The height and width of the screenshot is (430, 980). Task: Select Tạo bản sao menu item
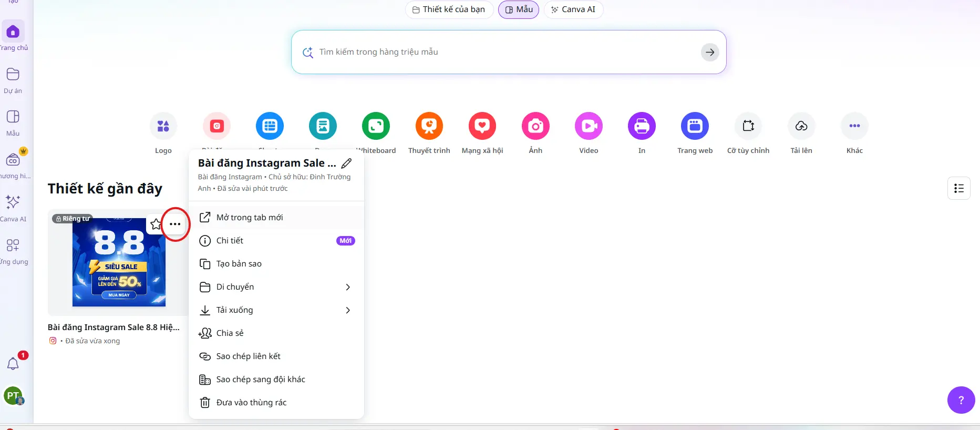coord(239,264)
